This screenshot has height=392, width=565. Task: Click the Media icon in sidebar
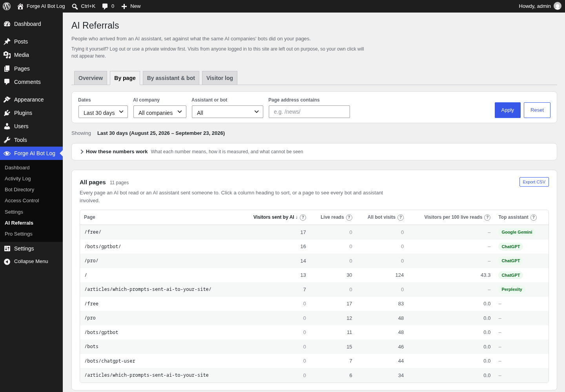[x=7, y=55]
